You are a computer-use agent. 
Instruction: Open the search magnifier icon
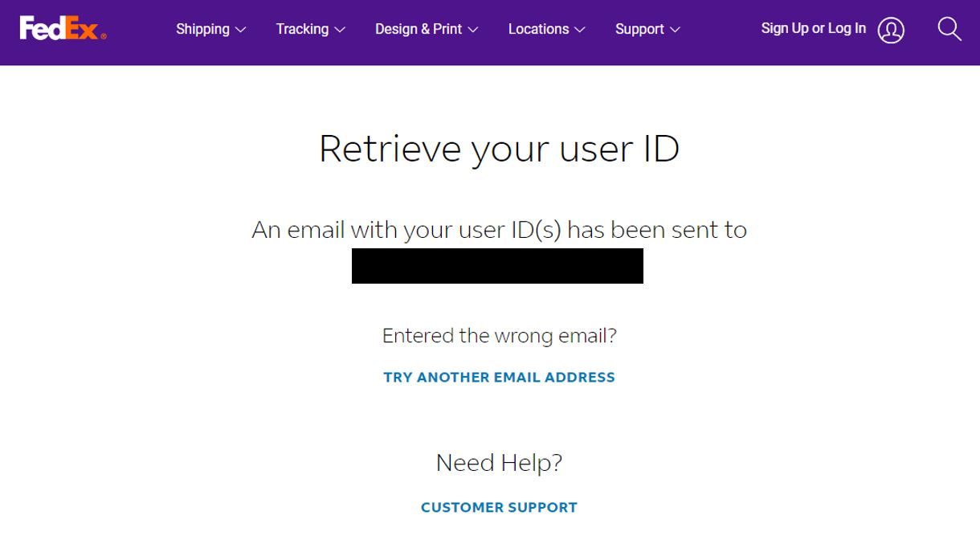coord(949,30)
